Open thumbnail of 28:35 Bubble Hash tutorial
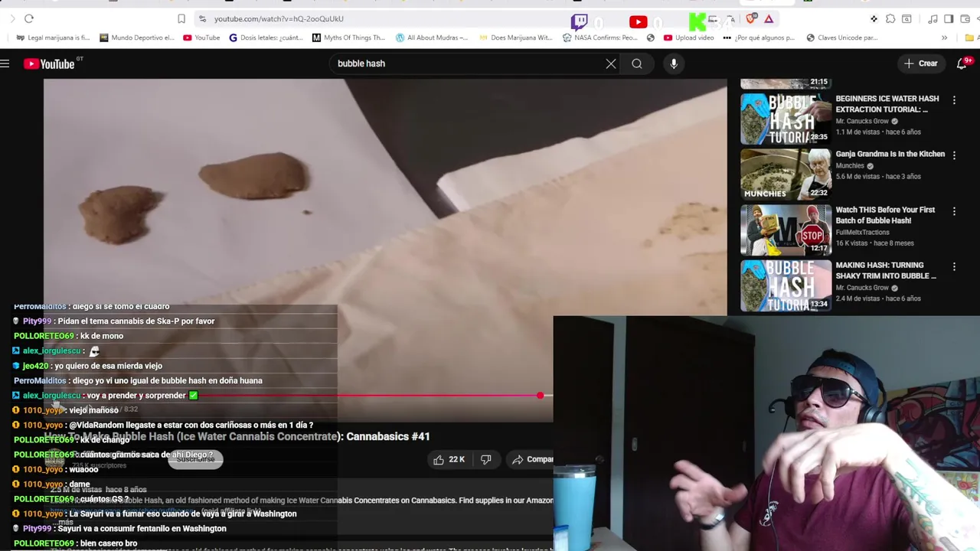This screenshot has width=980, height=551. (786, 119)
